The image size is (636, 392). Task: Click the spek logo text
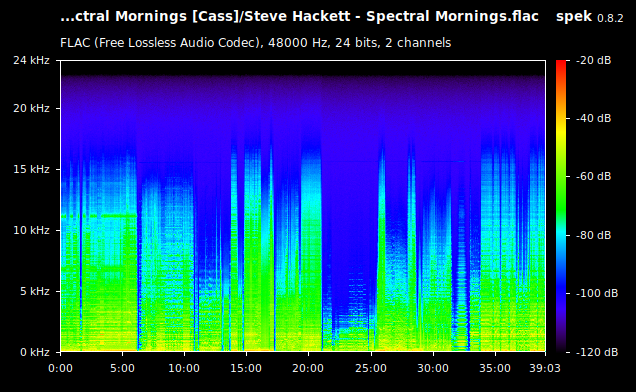pyautogui.click(x=574, y=17)
